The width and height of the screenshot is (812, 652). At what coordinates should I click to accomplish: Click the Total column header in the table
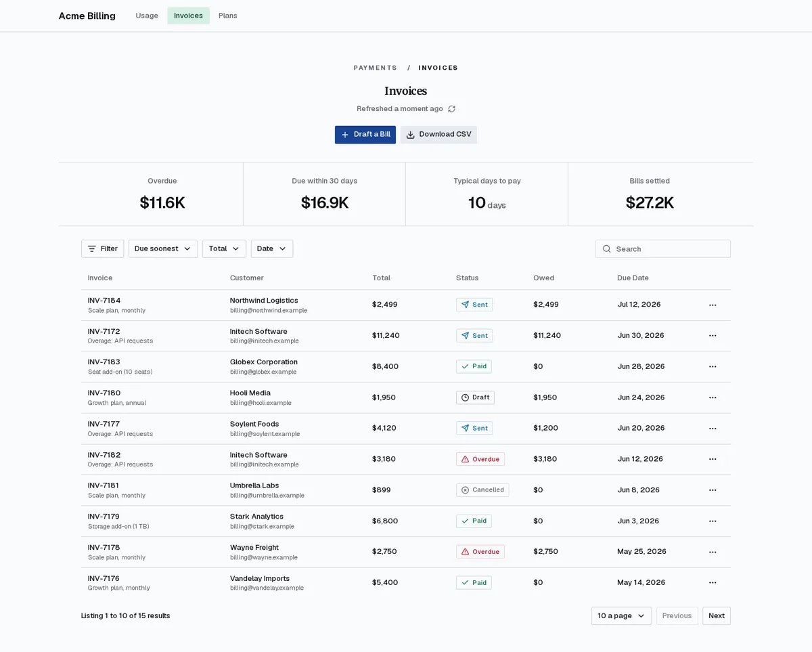pos(381,278)
